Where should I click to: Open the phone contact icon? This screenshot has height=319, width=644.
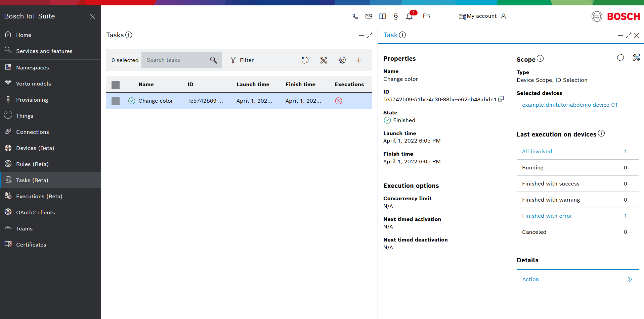pos(355,16)
